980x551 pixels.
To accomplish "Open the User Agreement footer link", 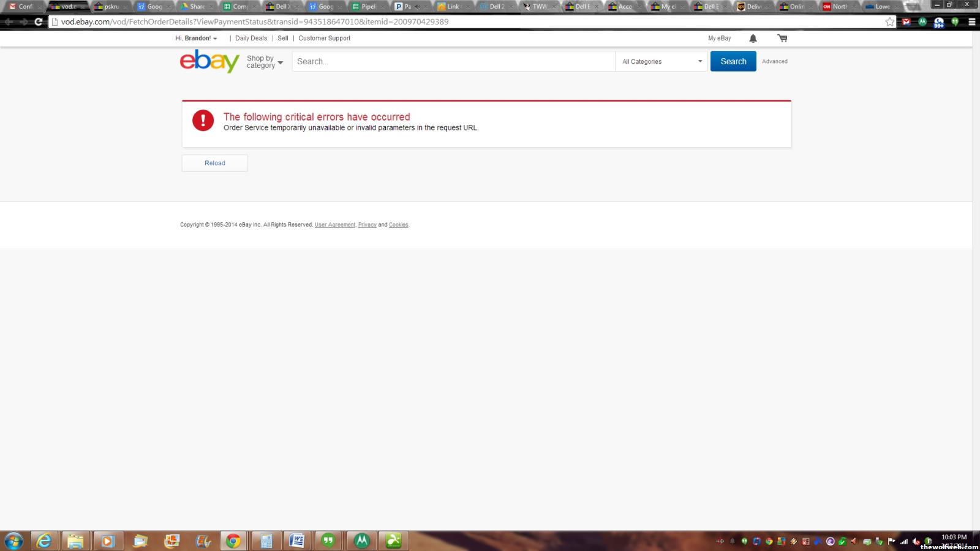I will (334, 225).
